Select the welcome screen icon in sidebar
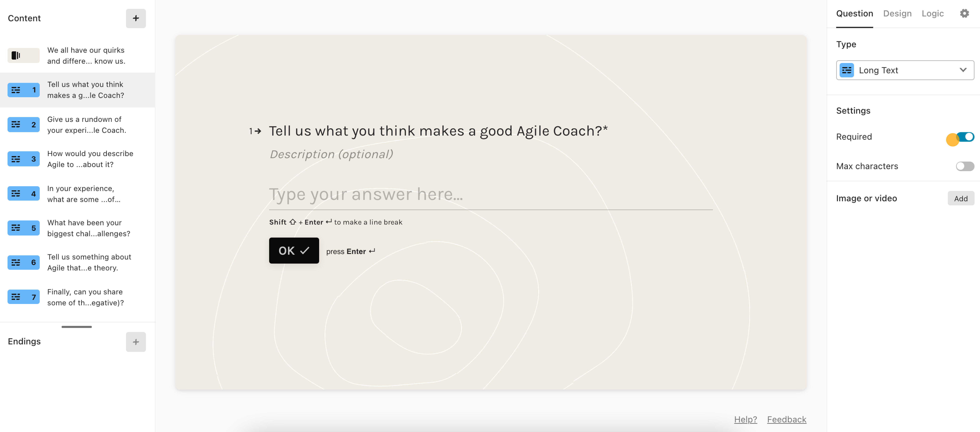The height and width of the screenshot is (432, 980). tap(24, 55)
